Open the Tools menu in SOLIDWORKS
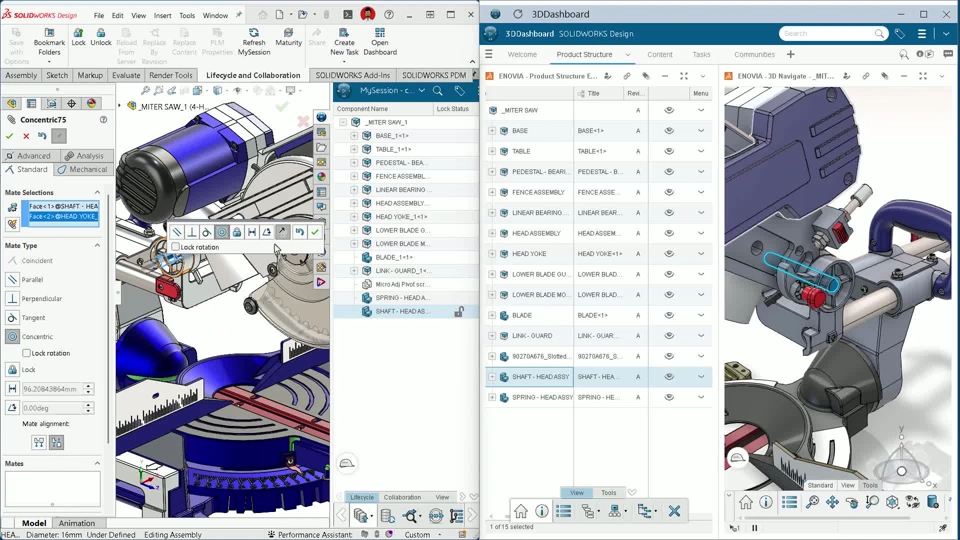This screenshot has height=540, width=960. (187, 15)
